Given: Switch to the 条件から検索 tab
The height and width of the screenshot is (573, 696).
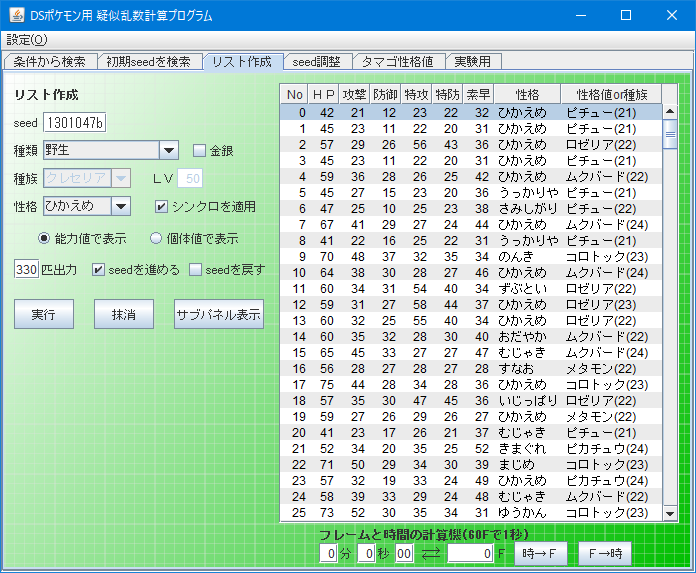Looking at the screenshot, I should pyautogui.click(x=50, y=61).
